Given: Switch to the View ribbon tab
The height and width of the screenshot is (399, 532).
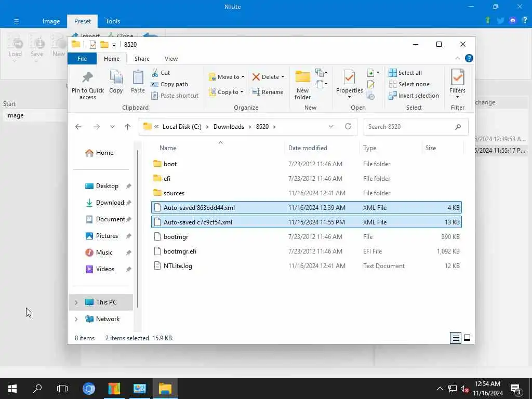Looking at the screenshot, I should coord(171,59).
